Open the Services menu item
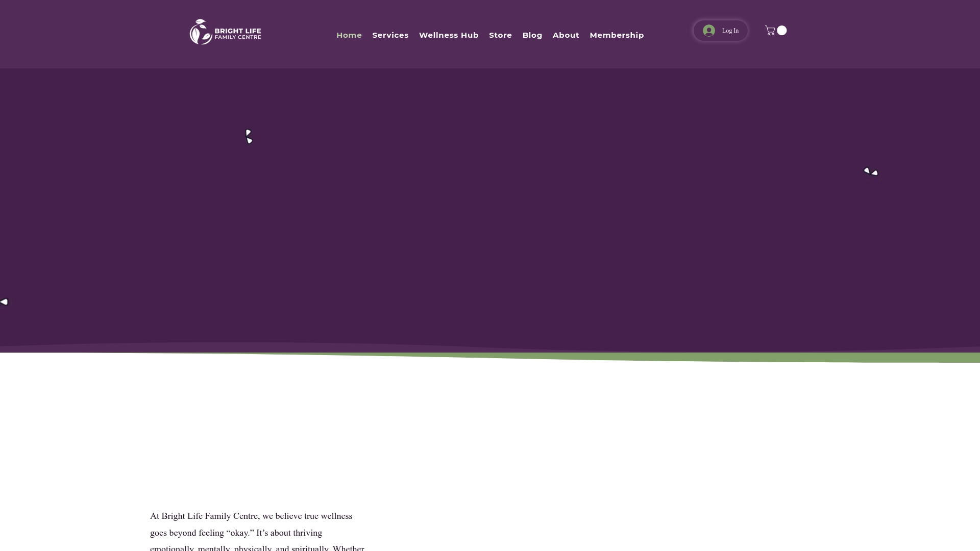980x551 pixels. (x=390, y=35)
